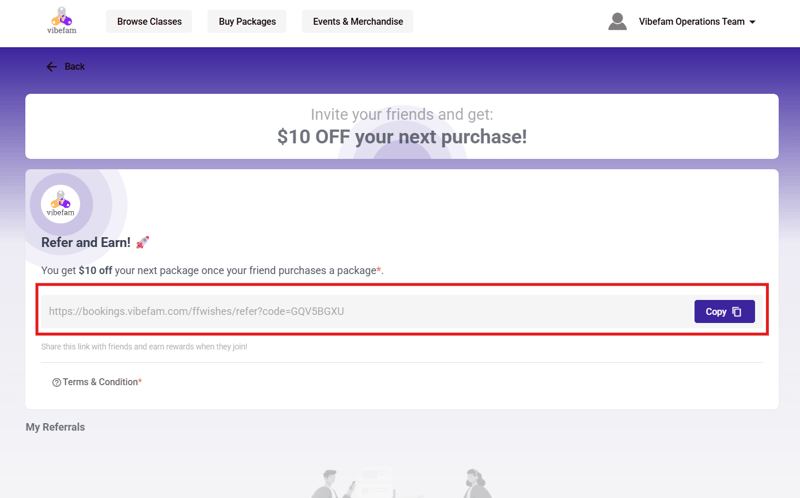Open Events & Merchandise section

pyautogui.click(x=358, y=21)
